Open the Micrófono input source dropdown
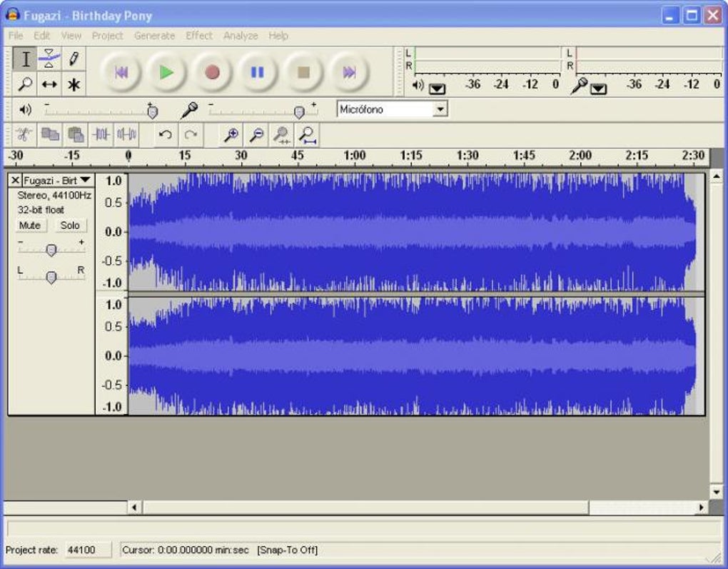The height and width of the screenshot is (569, 728). pyautogui.click(x=440, y=109)
